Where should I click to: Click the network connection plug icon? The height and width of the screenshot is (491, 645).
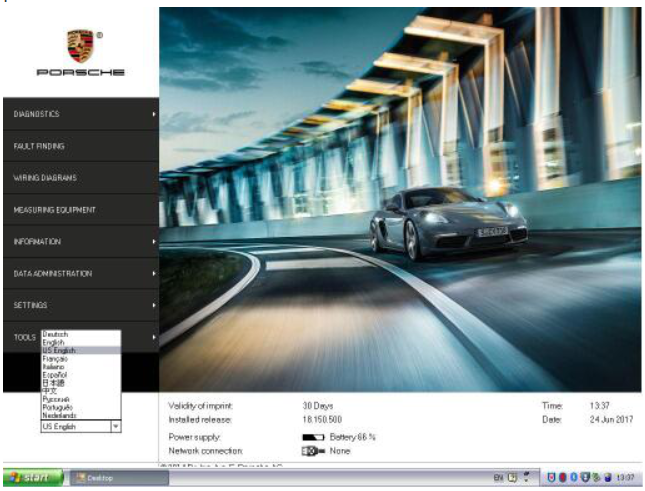click(312, 451)
